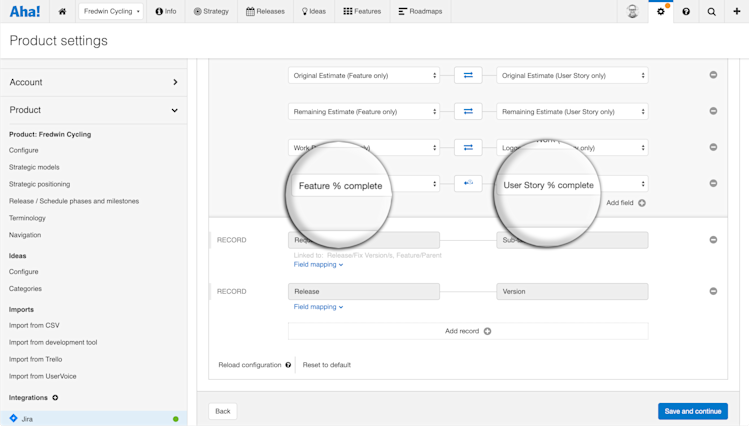Open the search magnifier icon
The width and height of the screenshot is (749, 426).
[711, 11]
